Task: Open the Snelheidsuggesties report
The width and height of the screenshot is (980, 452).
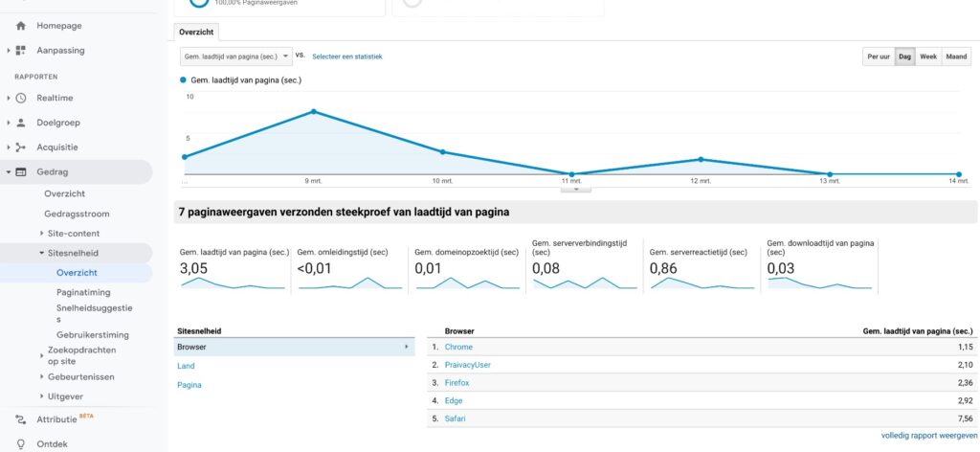Action: 95,313
